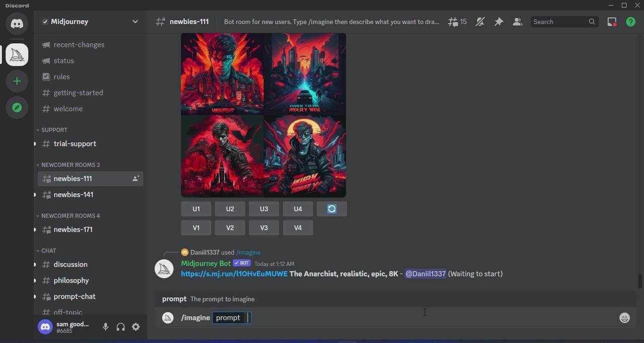Open the s.mj.run image link

click(x=234, y=274)
